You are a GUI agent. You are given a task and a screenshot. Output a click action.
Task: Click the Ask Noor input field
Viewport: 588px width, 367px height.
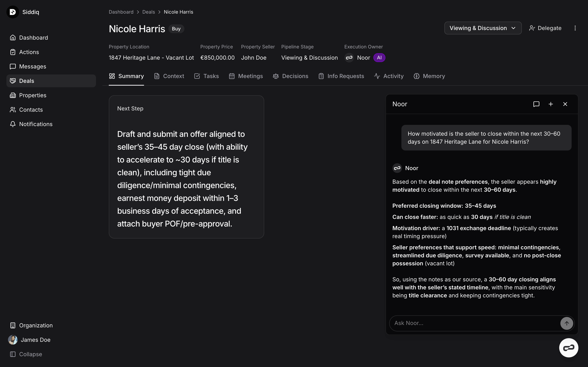click(x=473, y=323)
